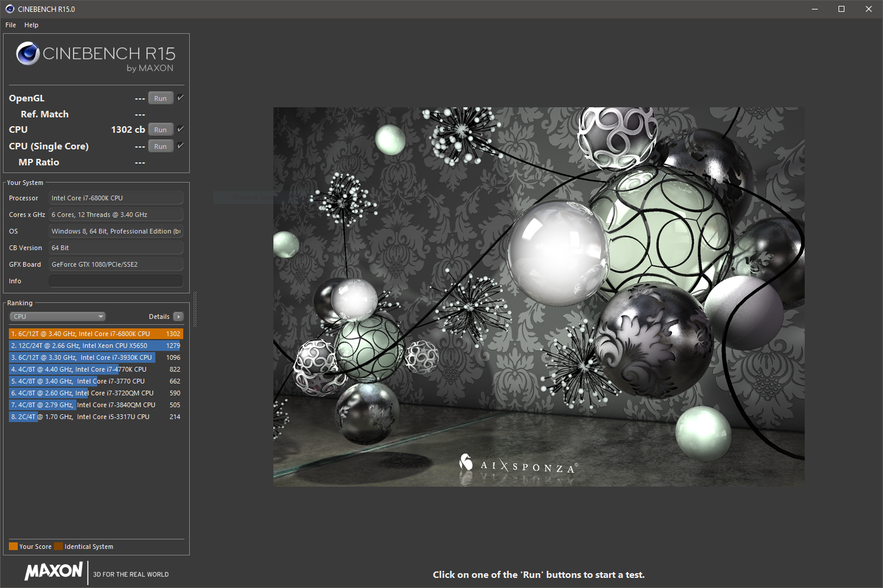
Task: Click the orange Your Score swatch
Action: [x=13, y=547]
